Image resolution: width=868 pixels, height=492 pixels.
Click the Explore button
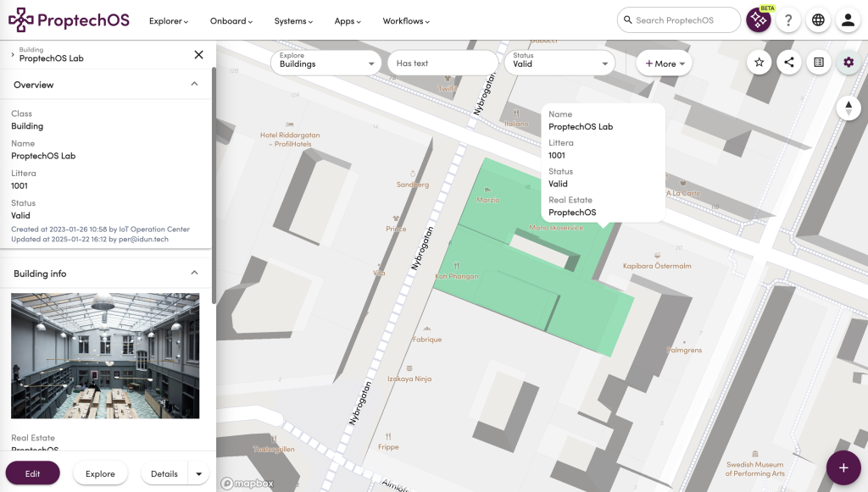100,473
